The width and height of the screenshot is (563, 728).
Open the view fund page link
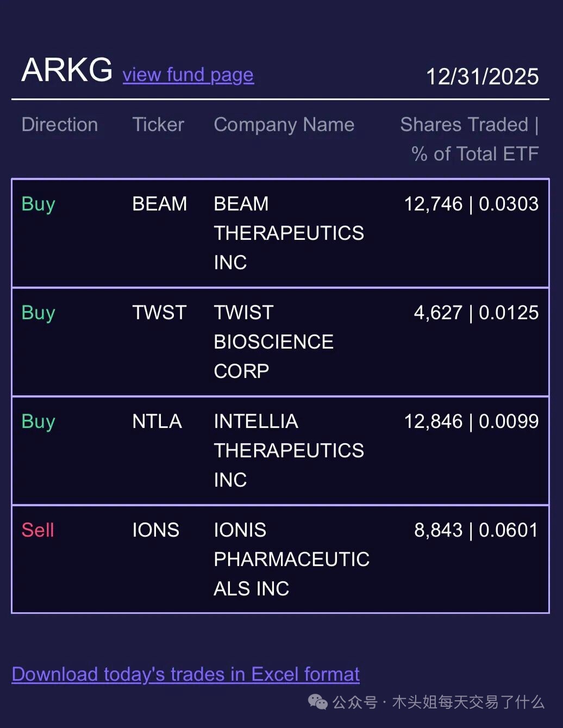point(188,75)
